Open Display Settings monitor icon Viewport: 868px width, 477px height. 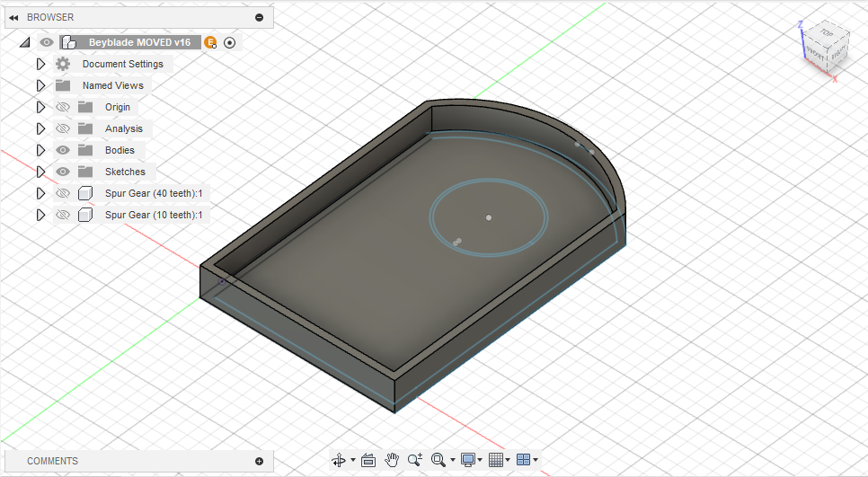coord(468,460)
